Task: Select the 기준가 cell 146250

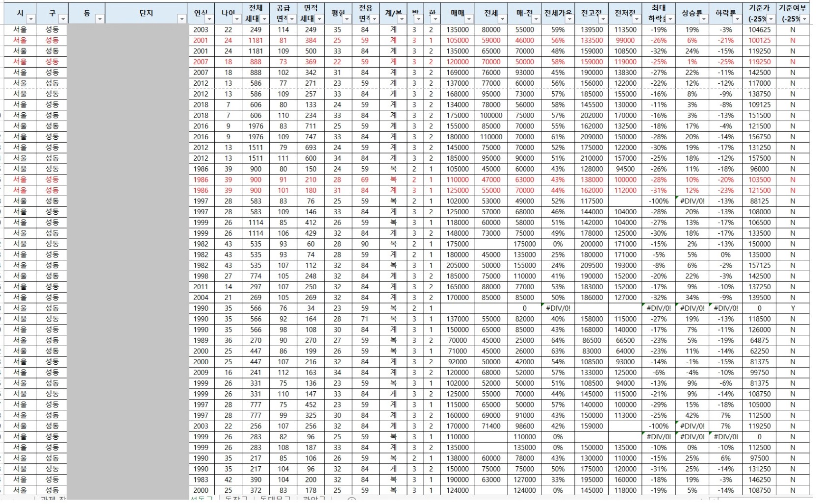Action: [x=759, y=479]
